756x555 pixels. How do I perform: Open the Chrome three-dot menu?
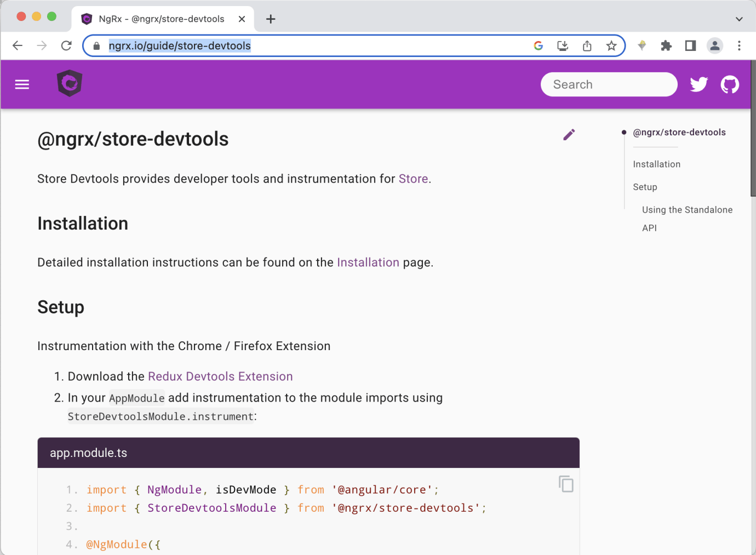click(739, 46)
